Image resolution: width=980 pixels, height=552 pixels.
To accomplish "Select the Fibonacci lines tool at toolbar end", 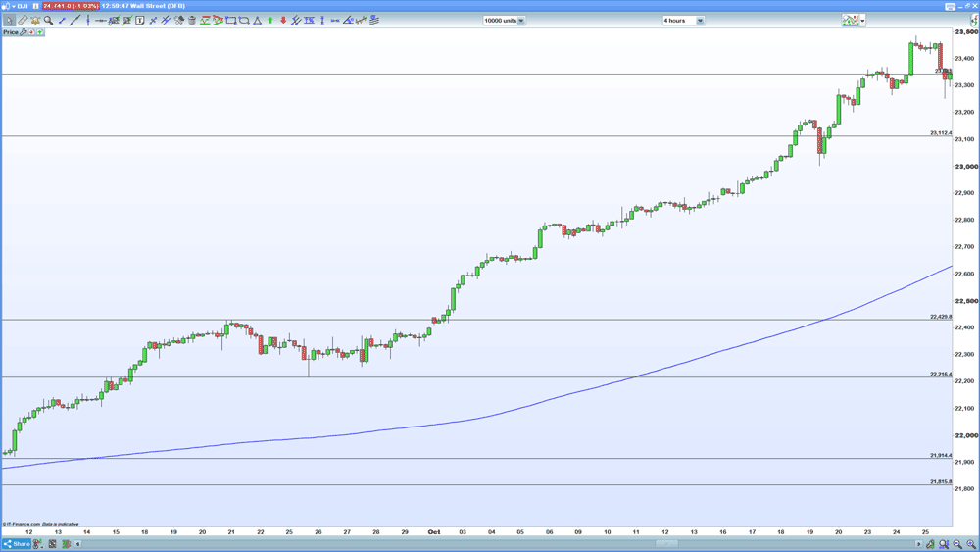I will (374, 20).
